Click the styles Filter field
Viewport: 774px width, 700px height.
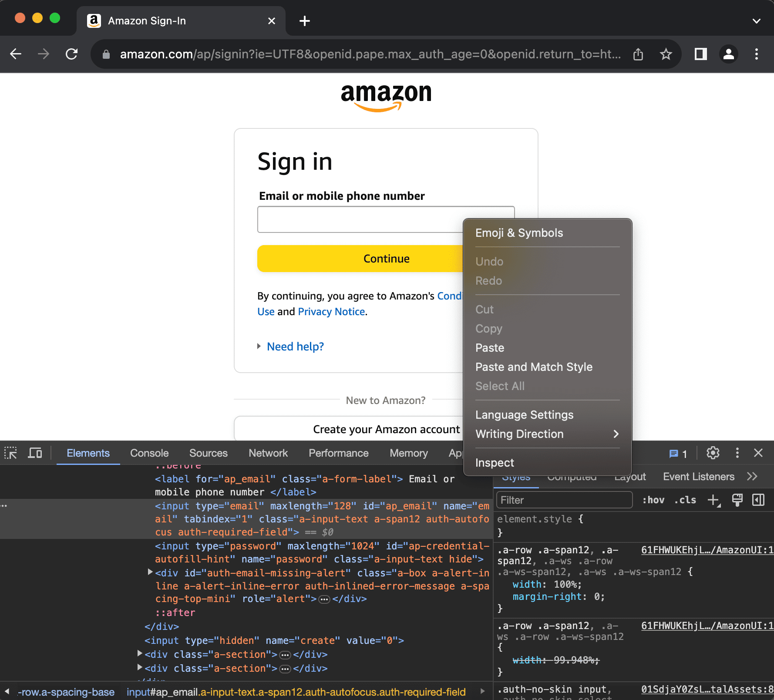[564, 500]
